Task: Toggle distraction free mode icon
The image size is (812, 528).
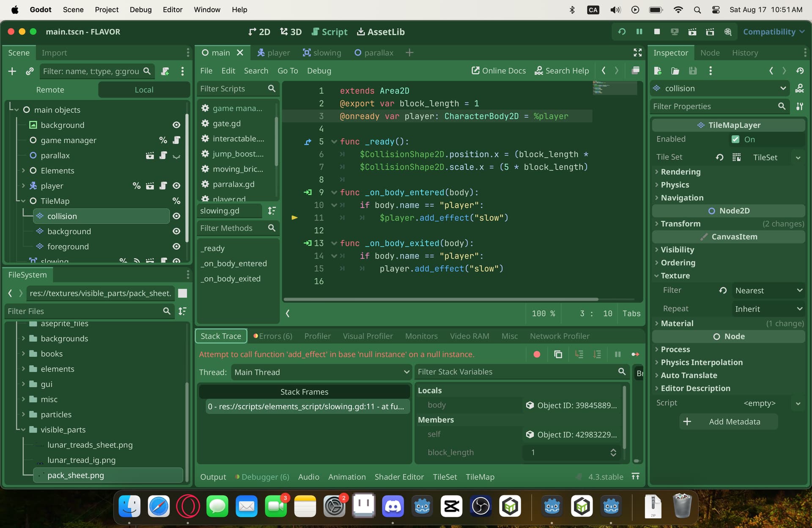Action: click(637, 52)
